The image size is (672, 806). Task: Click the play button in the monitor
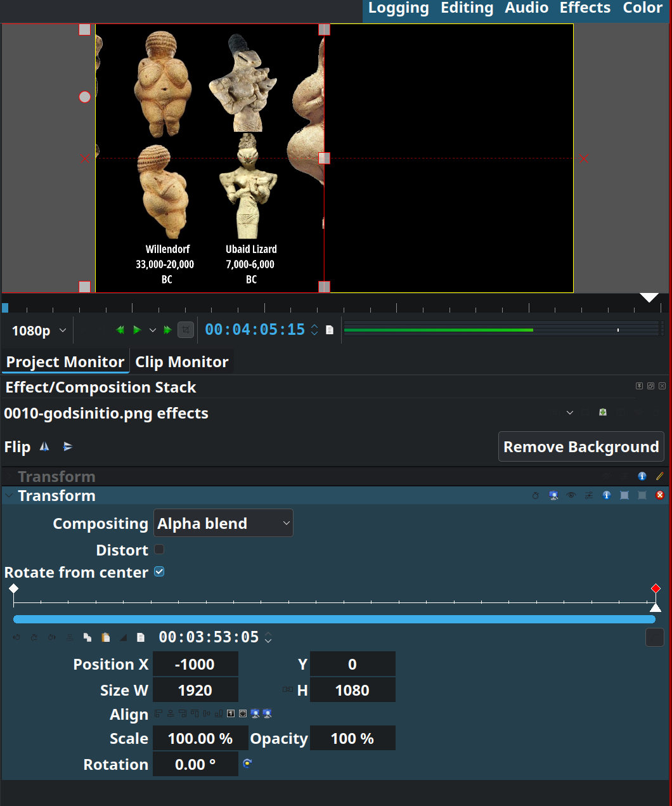pos(136,330)
